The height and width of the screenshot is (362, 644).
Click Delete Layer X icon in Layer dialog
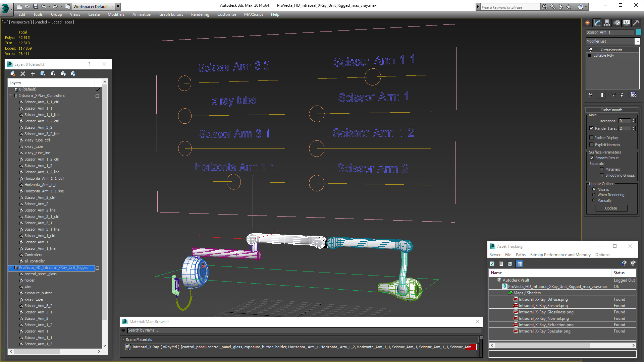tap(23, 74)
